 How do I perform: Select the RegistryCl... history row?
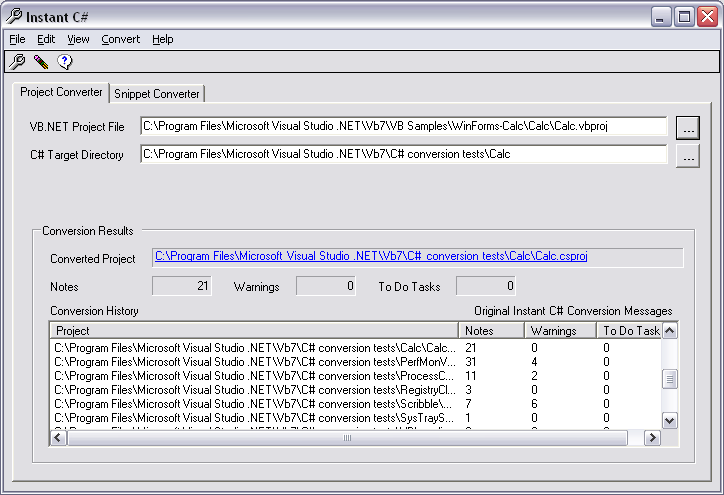(356, 390)
